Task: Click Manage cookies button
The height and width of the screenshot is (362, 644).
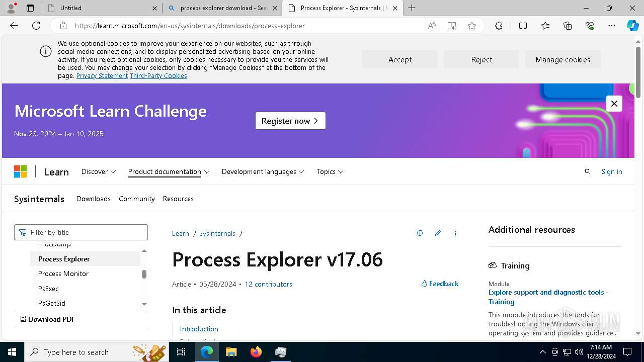Action: [x=563, y=59]
